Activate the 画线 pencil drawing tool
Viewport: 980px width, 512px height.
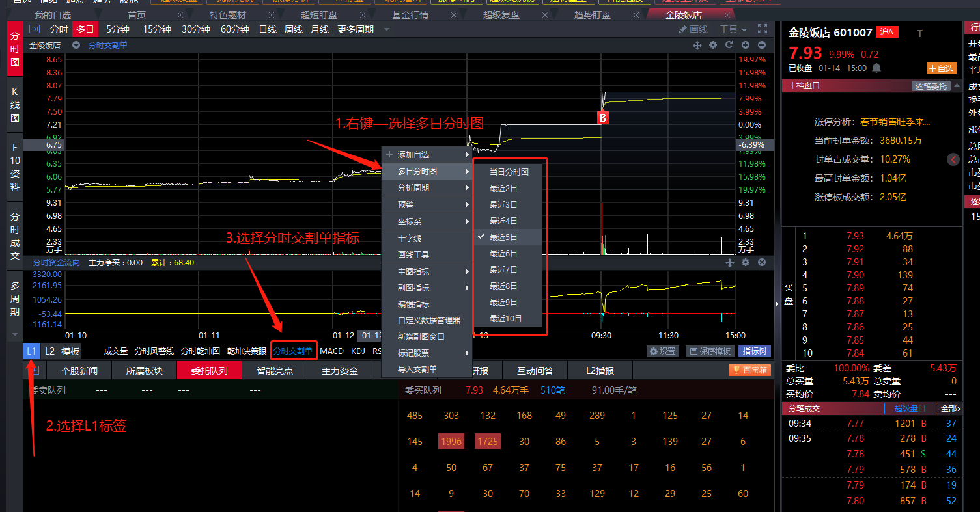[693, 29]
